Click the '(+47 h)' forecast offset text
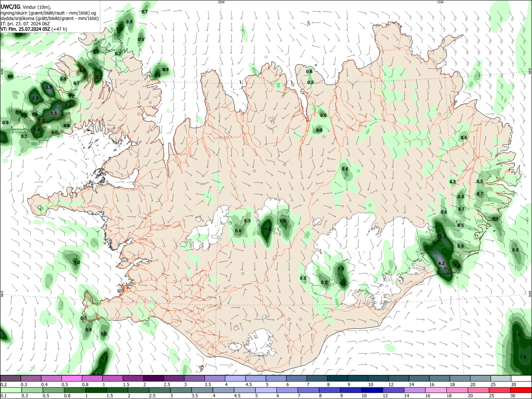Viewport: 532px width, 399px height. pos(59,29)
